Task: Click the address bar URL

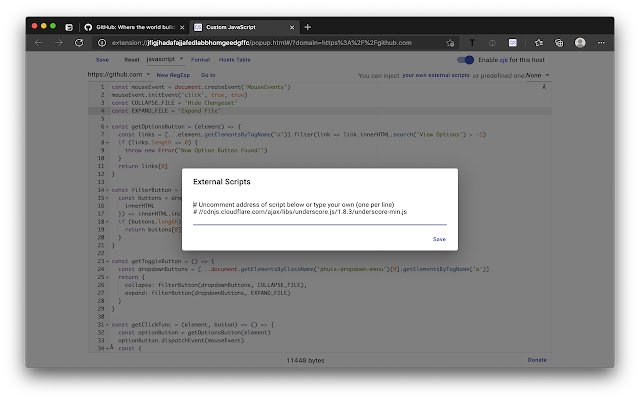Action: pyautogui.click(x=261, y=43)
